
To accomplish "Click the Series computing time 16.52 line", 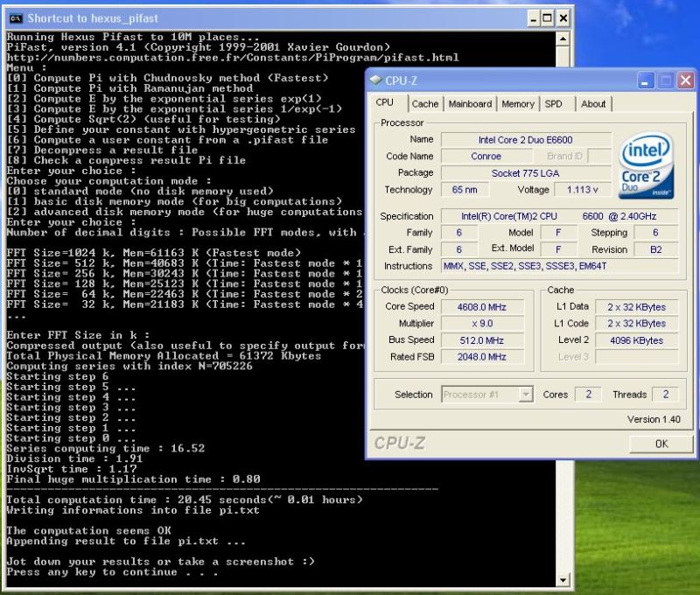I will click(x=105, y=449).
